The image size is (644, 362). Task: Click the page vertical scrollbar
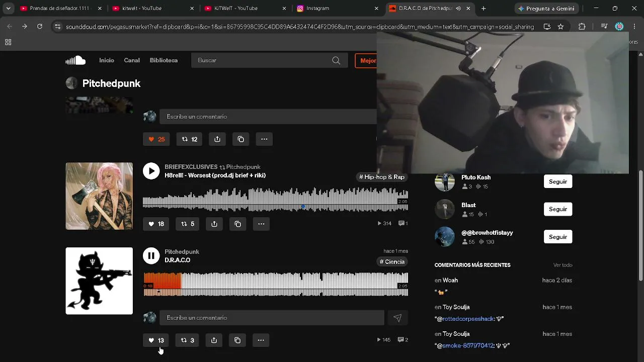[640, 226]
